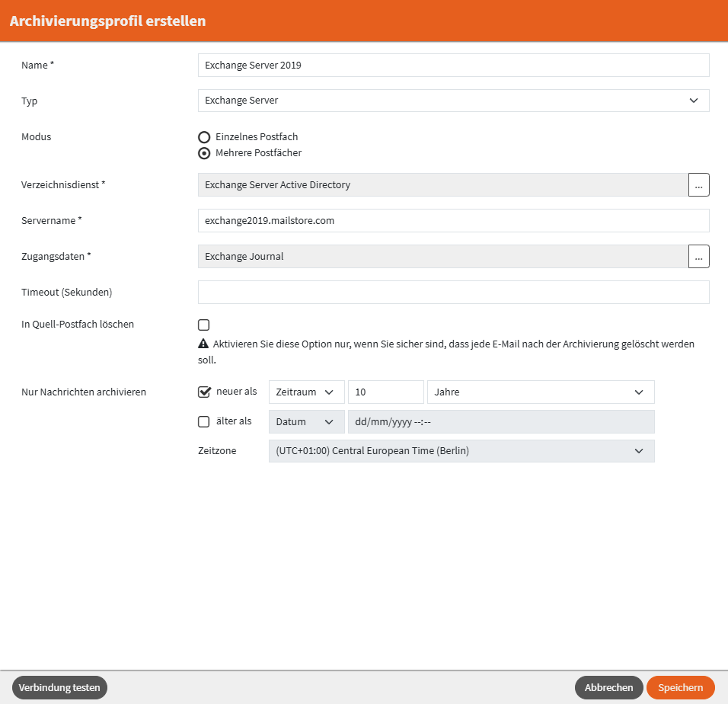Open the Zeitzone dropdown
This screenshot has width=728, height=704.
pos(461,451)
